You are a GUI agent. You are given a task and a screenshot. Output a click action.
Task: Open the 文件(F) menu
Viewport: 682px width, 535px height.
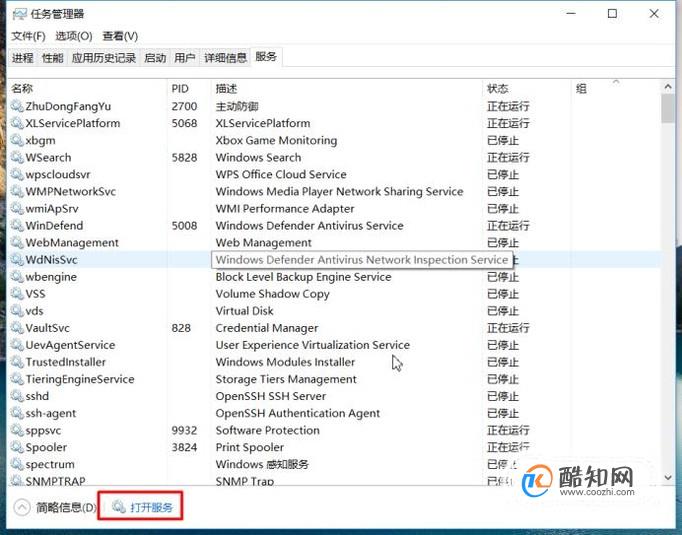coord(28,36)
